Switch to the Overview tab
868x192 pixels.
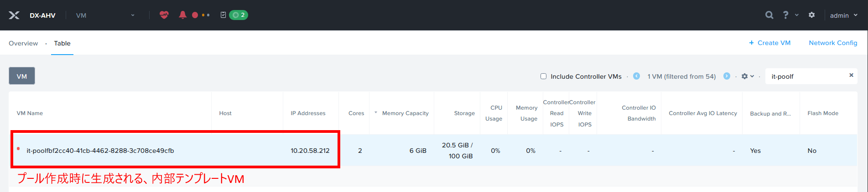click(23, 43)
